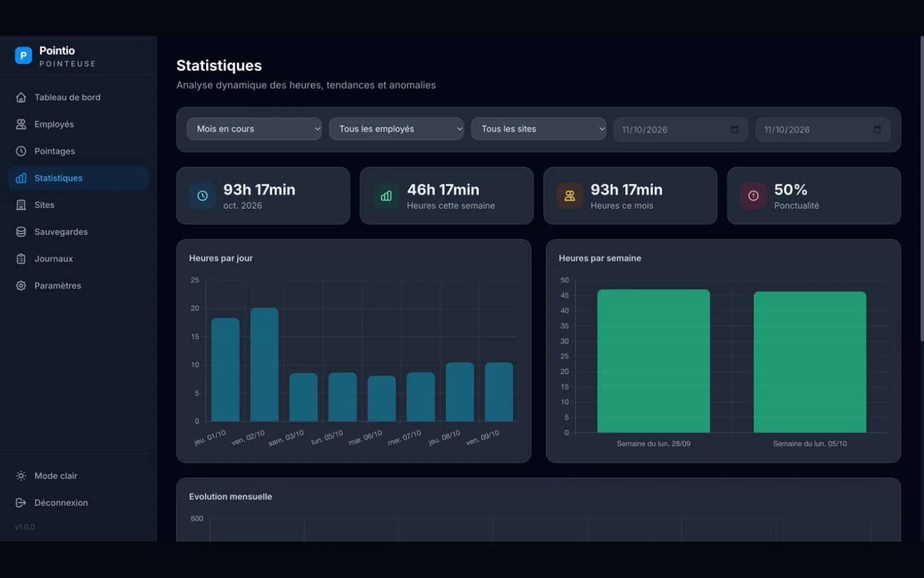Click the Semaine du lun. 28/09 bar
This screenshot has height=578, width=924.
coord(654,361)
